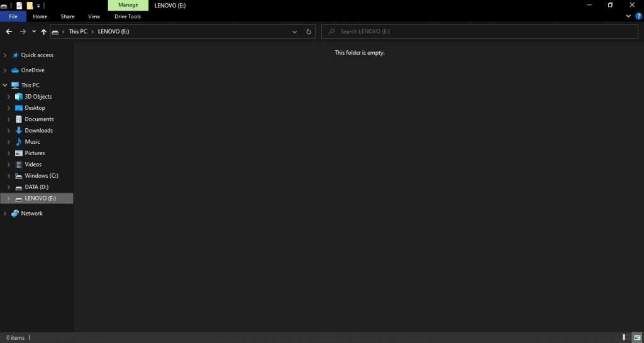Expand the Windows (C:) node arrow

tap(9, 176)
